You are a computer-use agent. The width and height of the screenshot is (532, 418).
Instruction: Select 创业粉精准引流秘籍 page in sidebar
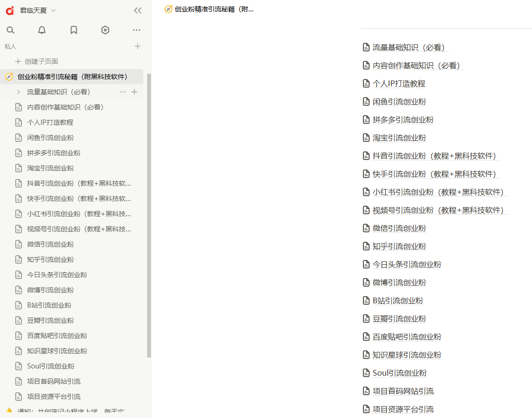tap(71, 77)
